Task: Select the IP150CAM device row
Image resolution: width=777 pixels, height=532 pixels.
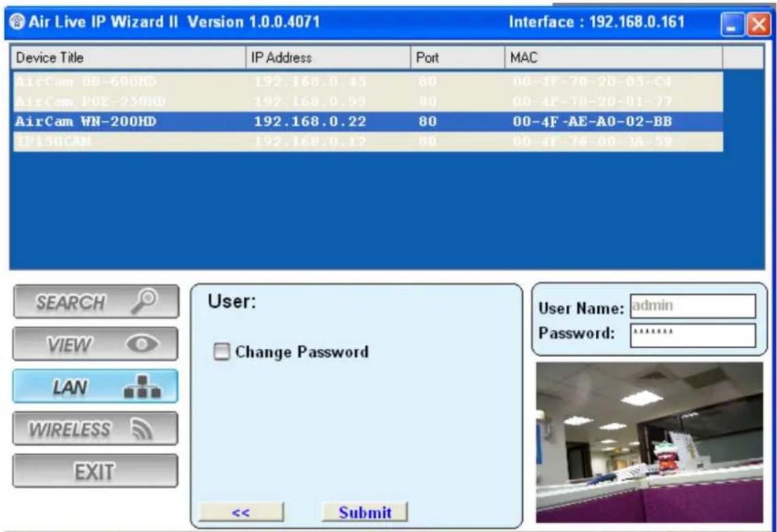Action: click(x=368, y=141)
